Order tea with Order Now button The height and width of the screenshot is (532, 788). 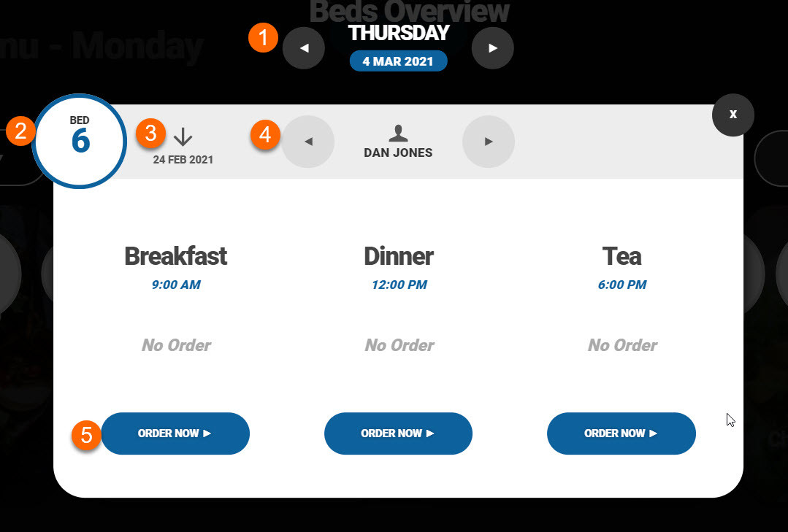coord(621,433)
